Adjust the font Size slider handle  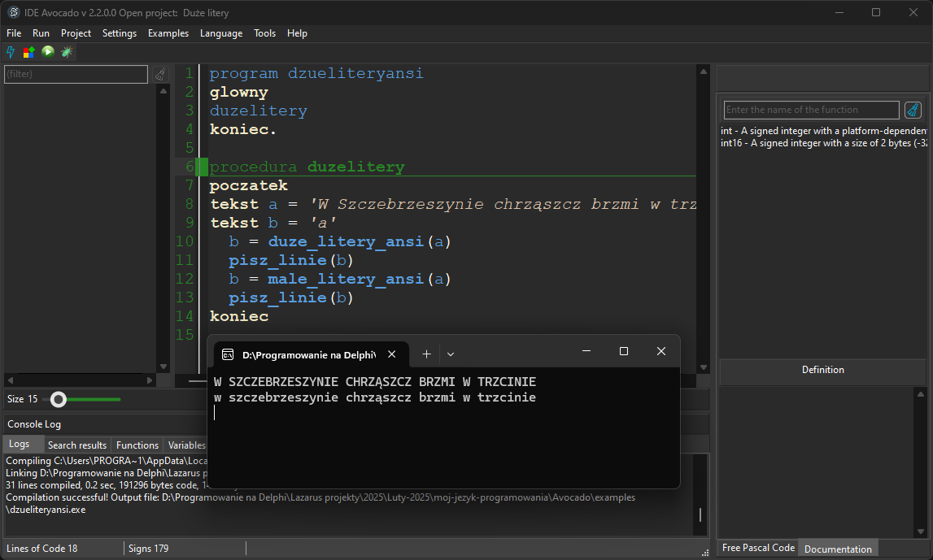(x=58, y=399)
